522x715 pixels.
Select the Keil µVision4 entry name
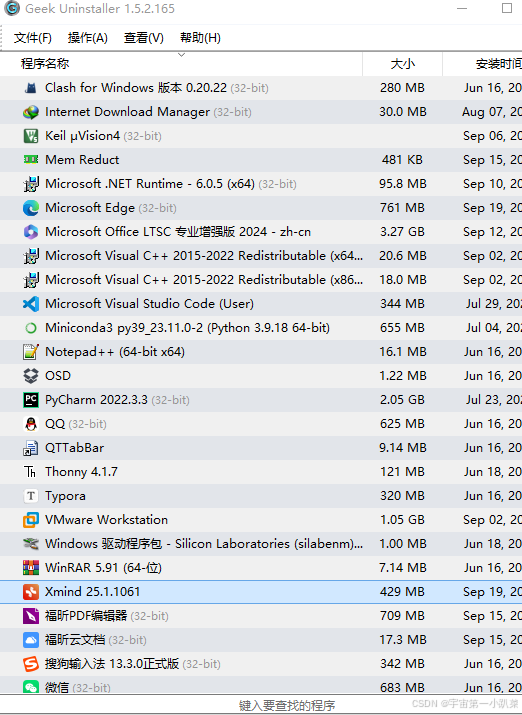(x=82, y=136)
